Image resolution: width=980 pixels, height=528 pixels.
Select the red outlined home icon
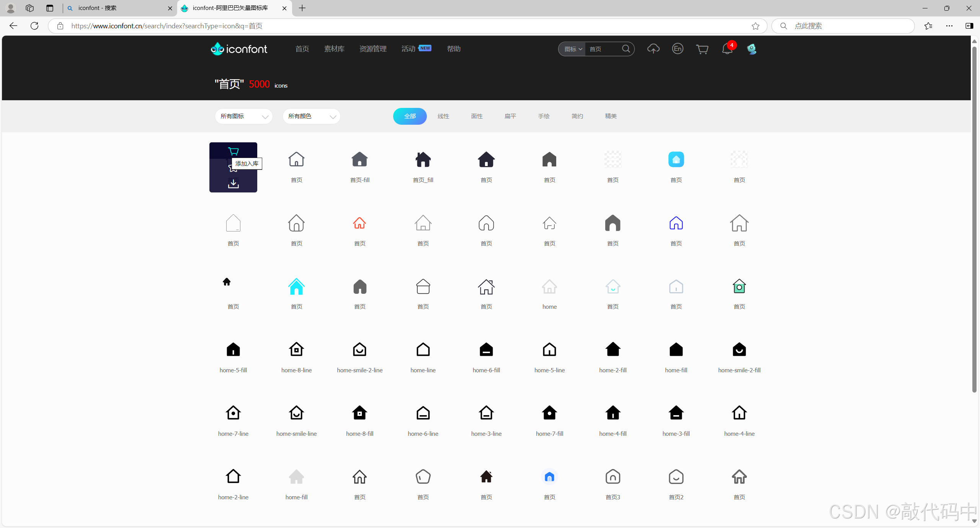[x=359, y=223]
